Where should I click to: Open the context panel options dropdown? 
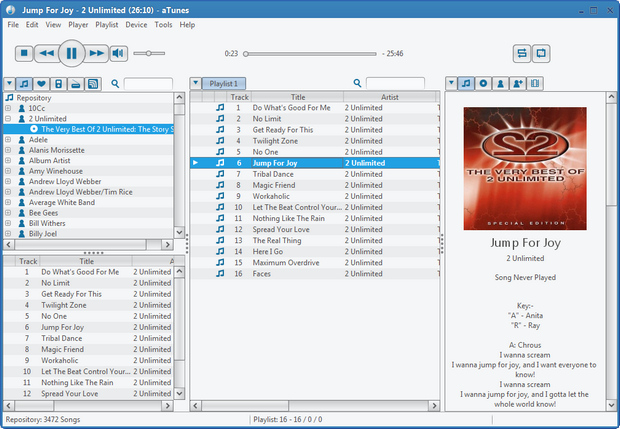coord(451,83)
